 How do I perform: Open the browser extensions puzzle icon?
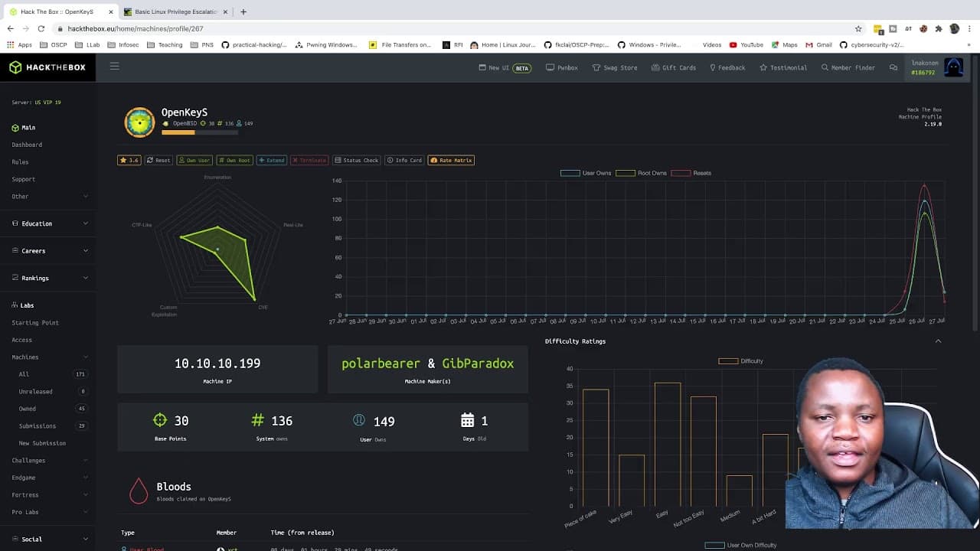(x=939, y=28)
